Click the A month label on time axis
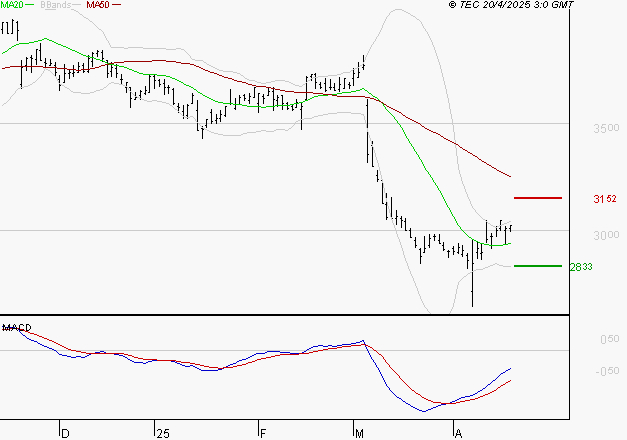The image size is (627, 440). click(459, 433)
